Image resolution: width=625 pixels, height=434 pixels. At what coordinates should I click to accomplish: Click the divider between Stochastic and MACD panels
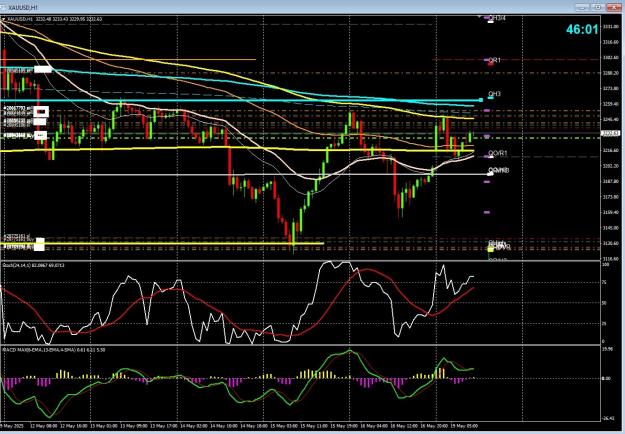point(300,345)
